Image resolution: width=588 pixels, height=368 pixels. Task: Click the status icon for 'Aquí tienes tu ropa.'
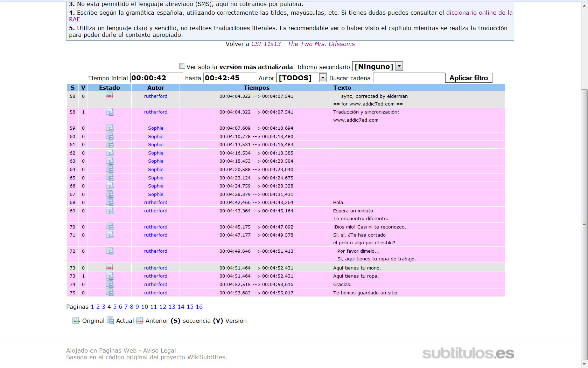pyautogui.click(x=110, y=276)
